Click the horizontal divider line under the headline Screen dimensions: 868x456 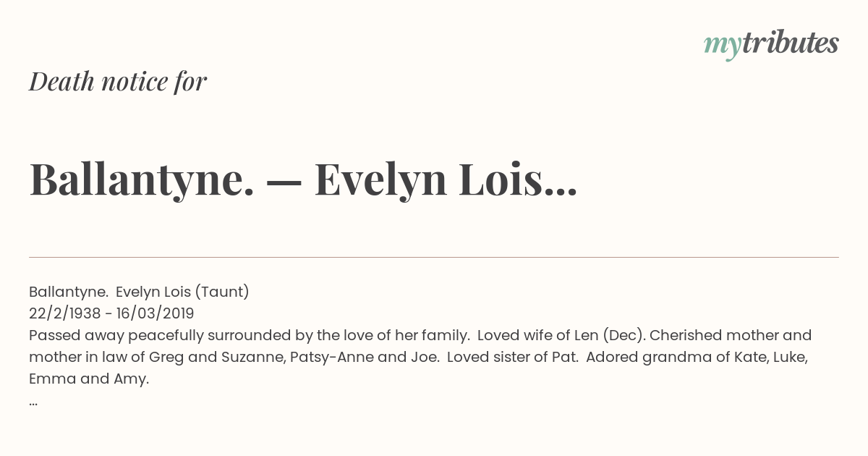tap(434, 257)
